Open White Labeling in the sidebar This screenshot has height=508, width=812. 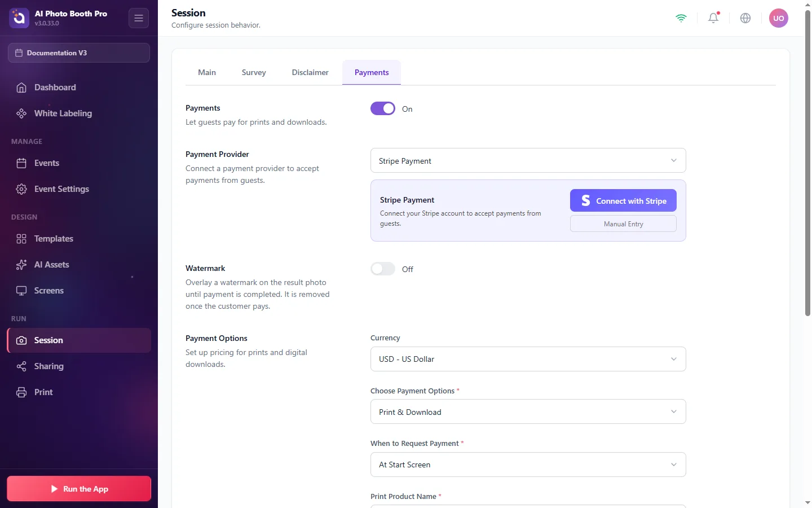79,113
